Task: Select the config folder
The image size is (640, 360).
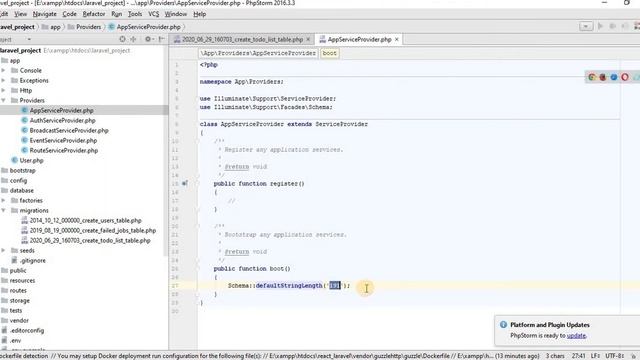Action: (18, 180)
